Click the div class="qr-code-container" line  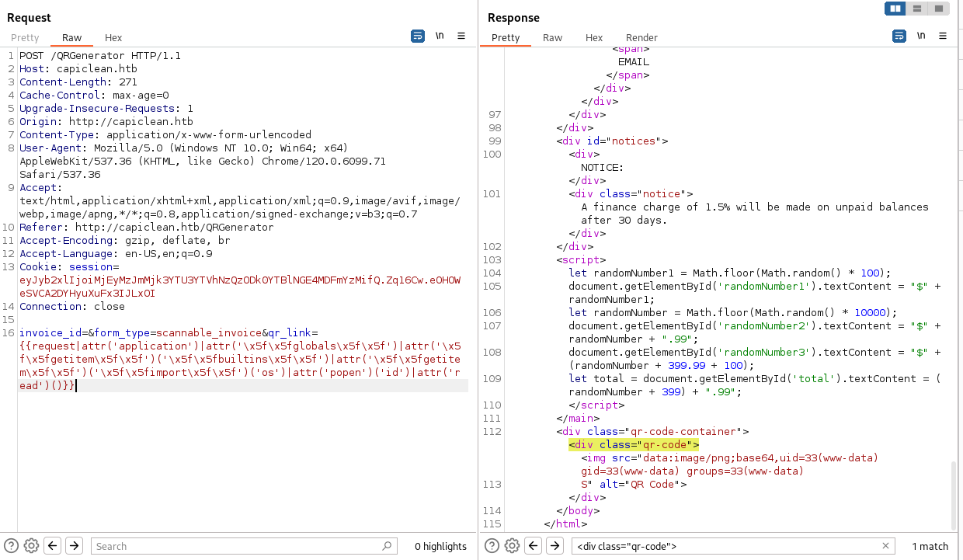click(x=652, y=432)
